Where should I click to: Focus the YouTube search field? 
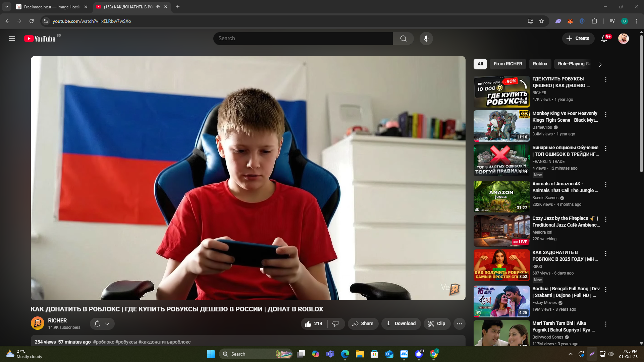(303, 39)
